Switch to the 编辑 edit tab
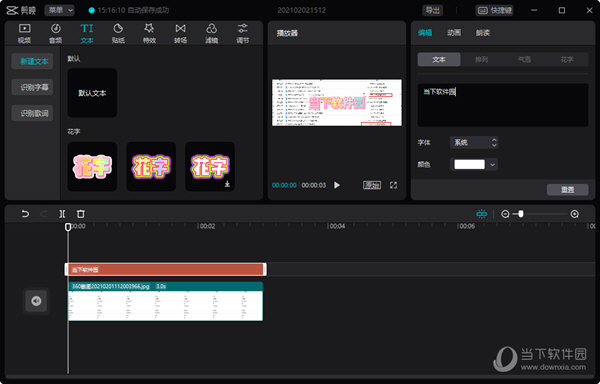Viewport: 600px width, 384px height. 425,33
